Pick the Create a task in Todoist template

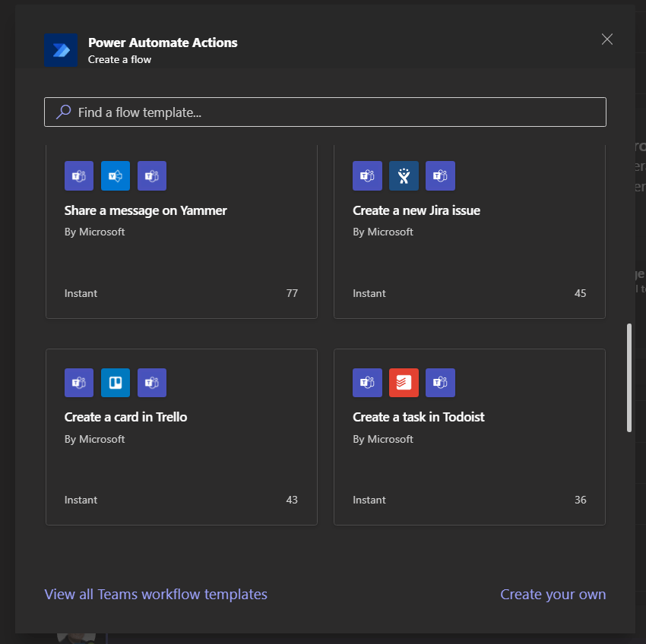pos(418,417)
